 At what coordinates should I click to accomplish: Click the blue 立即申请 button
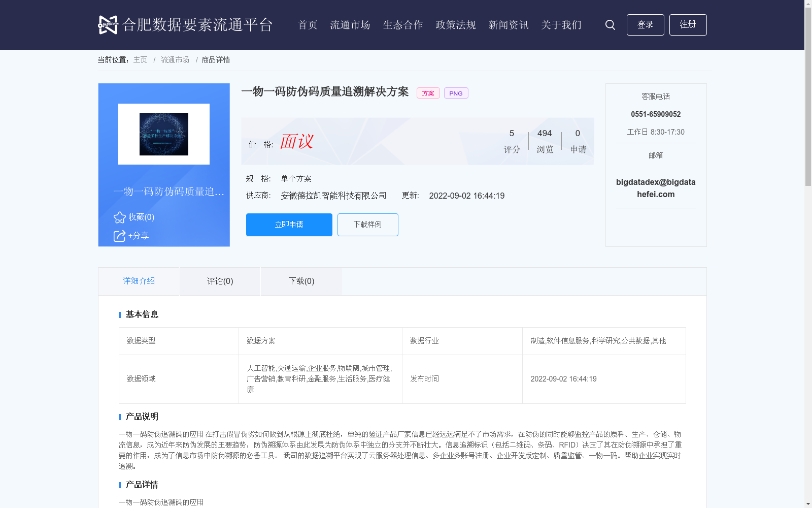(289, 225)
